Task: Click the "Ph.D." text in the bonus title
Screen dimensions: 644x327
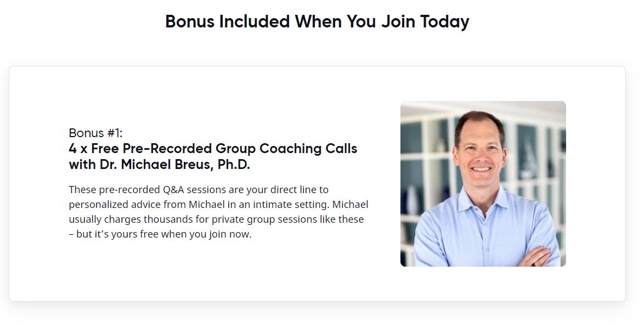Action: tap(234, 165)
